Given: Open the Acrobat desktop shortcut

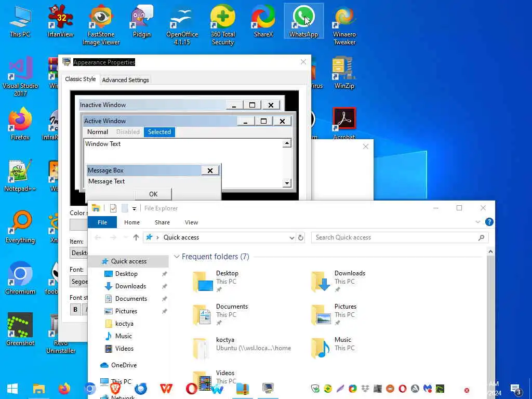Looking at the screenshot, I should coord(344,123).
